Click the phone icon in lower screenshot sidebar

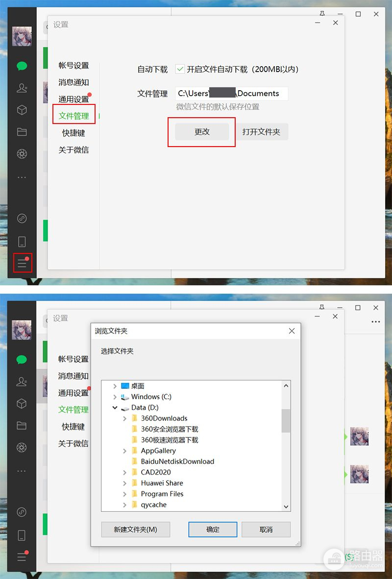pyautogui.click(x=22, y=535)
